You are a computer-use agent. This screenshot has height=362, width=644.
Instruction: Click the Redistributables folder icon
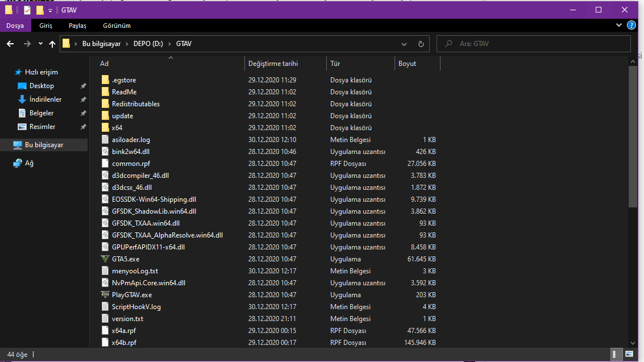click(x=105, y=103)
